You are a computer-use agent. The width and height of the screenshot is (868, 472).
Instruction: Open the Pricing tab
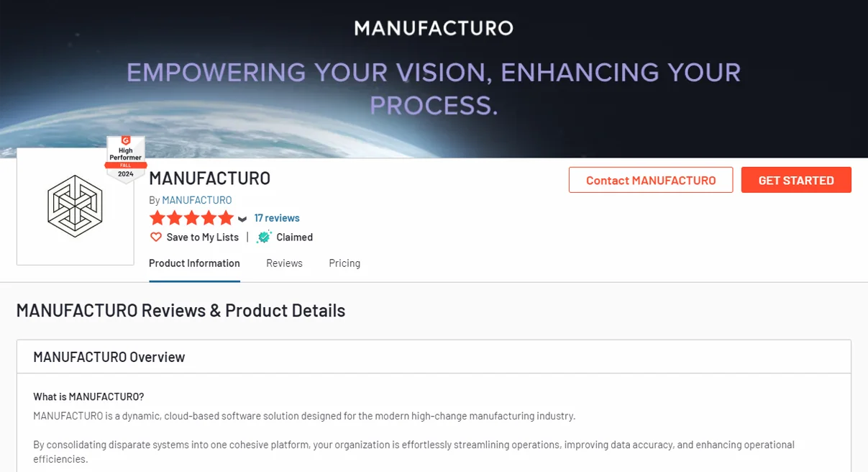click(x=344, y=263)
